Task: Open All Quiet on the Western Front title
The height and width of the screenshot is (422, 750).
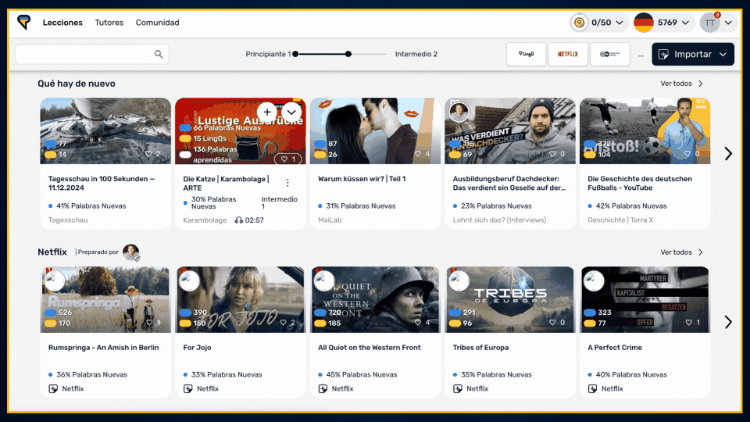Action: (x=369, y=347)
